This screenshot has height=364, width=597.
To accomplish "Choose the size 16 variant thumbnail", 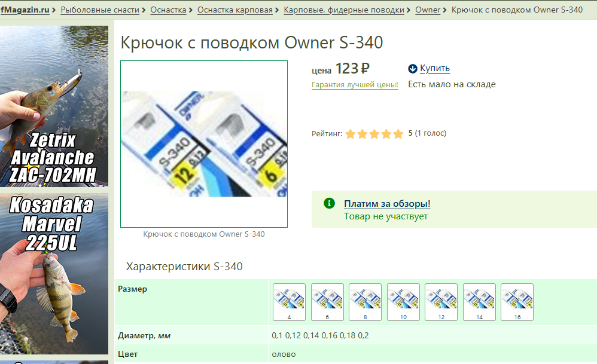I will [517, 302].
